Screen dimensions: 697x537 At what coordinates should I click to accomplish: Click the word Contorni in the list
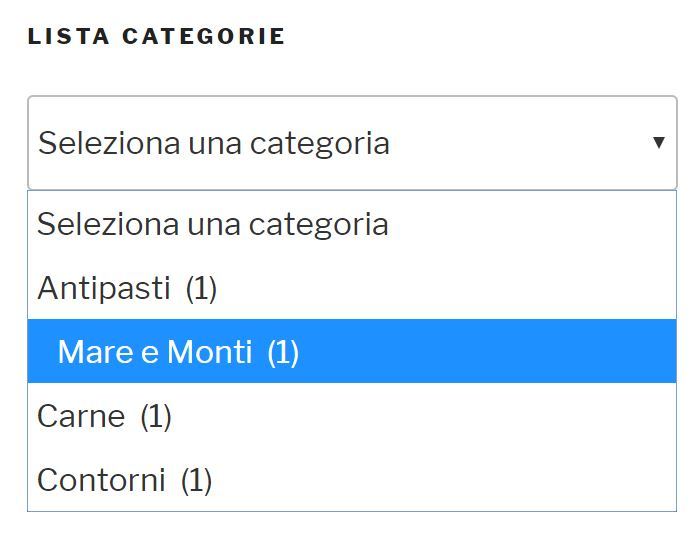click(x=101, y=480)
